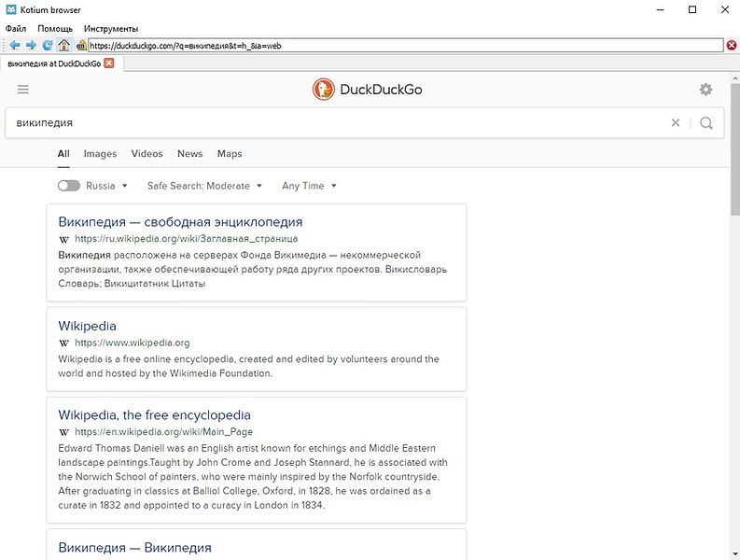The image size is (740, 560).
Task: Click the Kotium browser cat icon in the title bar
Action: 11,9
